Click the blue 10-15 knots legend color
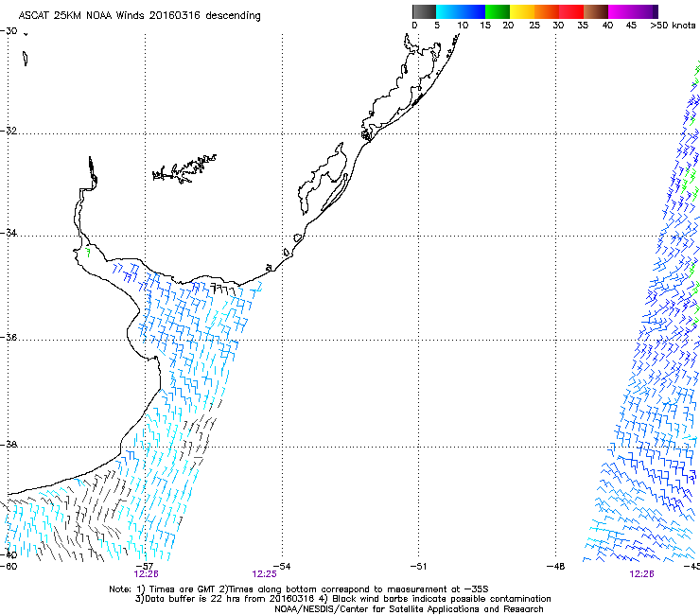Image resolution: width=700 pixels, height=615 pixels. point(473,11)
